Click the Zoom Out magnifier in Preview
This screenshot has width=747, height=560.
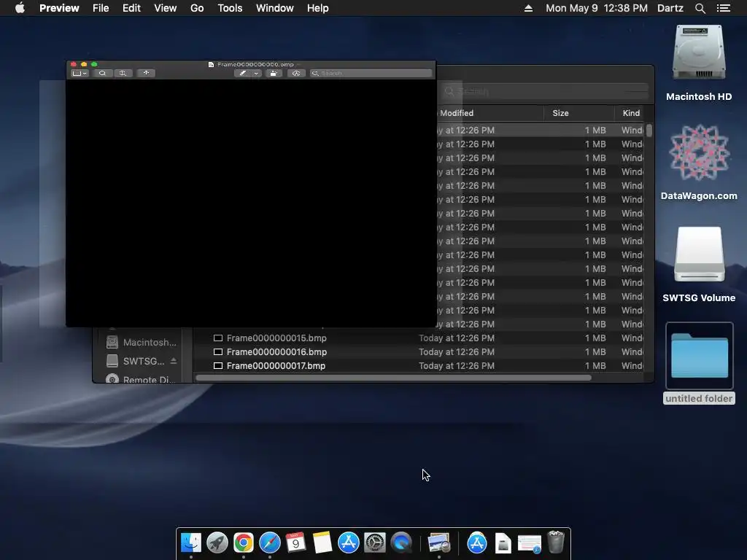coord(102,74)
